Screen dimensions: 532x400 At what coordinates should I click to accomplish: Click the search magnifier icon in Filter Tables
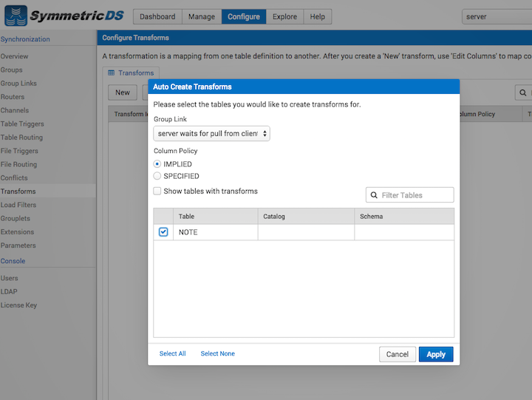374,195
